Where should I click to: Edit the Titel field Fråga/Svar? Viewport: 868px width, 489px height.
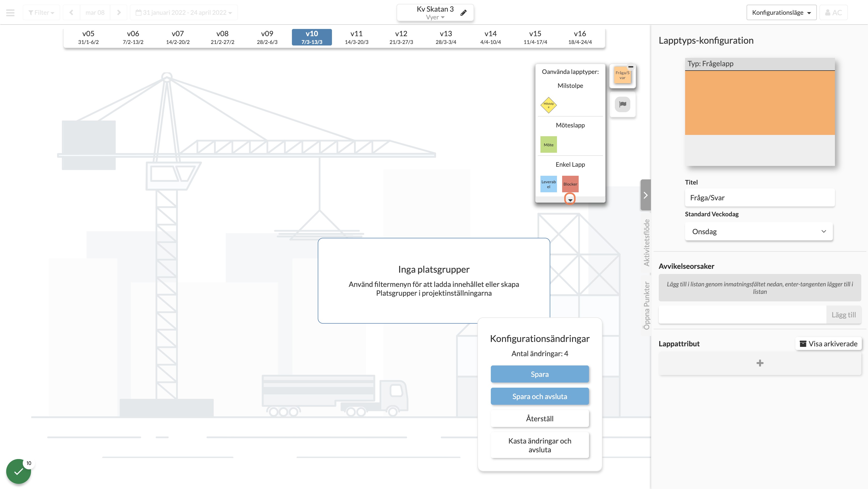pyautogui.click(x=760, y=198)
